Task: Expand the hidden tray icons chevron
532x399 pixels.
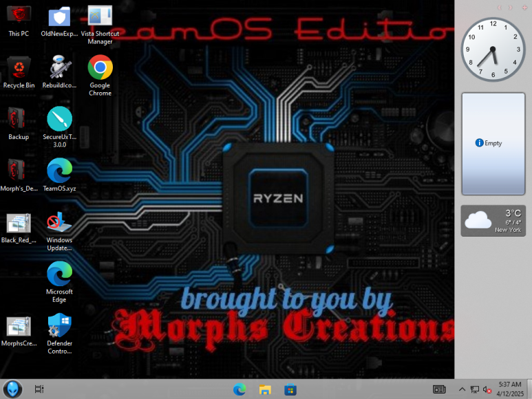Action: (x=462, y=389)
